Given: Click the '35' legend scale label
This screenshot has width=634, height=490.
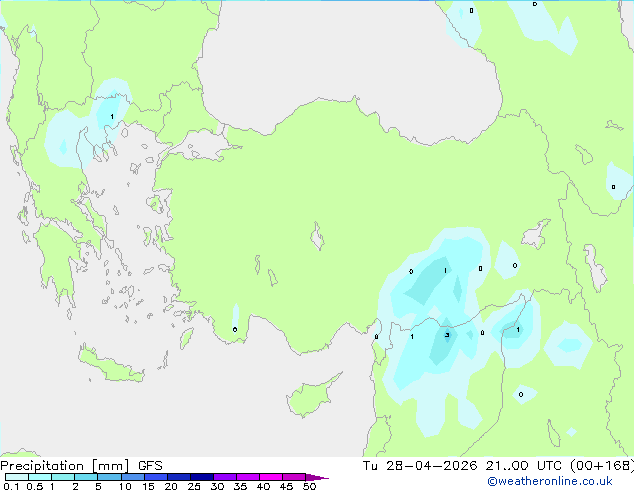Looking at the screenshot, I should (240, 486).
